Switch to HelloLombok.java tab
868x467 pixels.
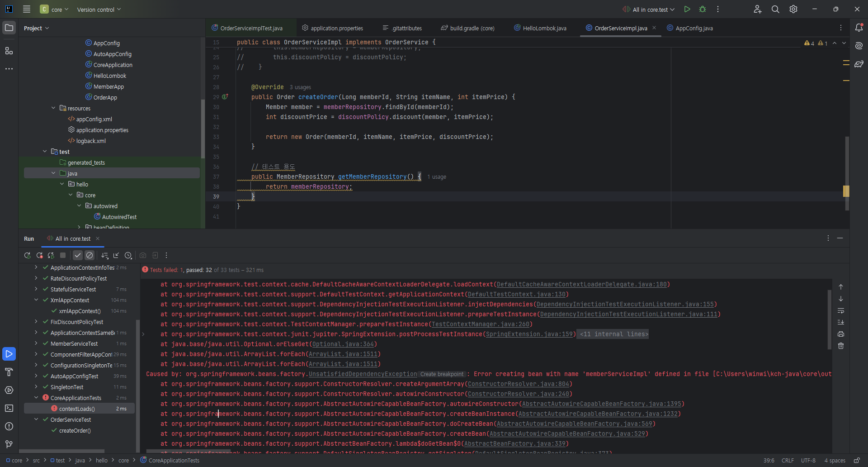pyautogui.click(x=540, y=28)
